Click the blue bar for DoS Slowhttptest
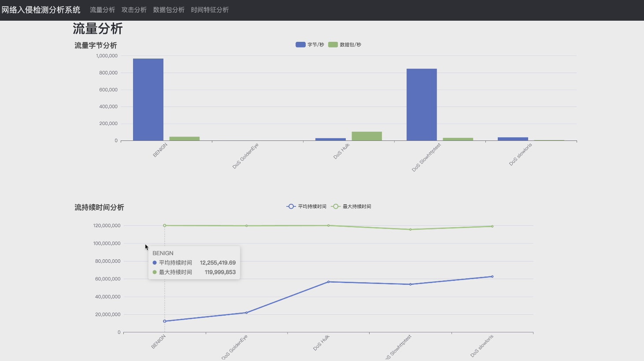Viewport: 644px width, 361px height. pyautogui.click(x=422, y=105)
